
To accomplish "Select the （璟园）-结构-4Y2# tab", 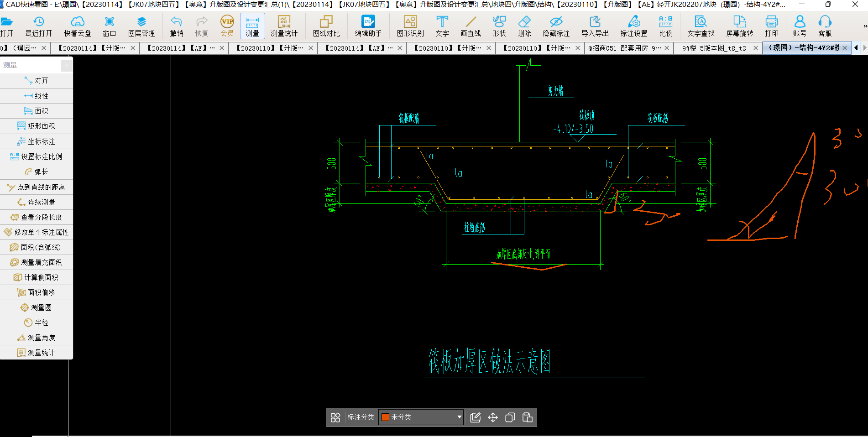I will click(803, 48).
